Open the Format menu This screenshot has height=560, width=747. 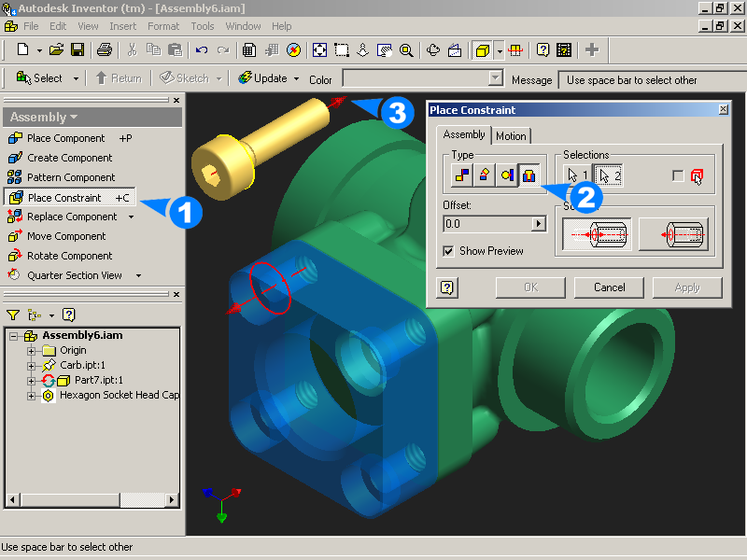coord(163,26)
